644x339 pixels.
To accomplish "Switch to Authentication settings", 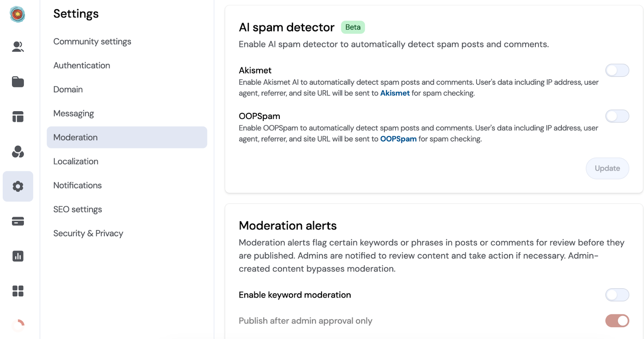I will 81,65.
